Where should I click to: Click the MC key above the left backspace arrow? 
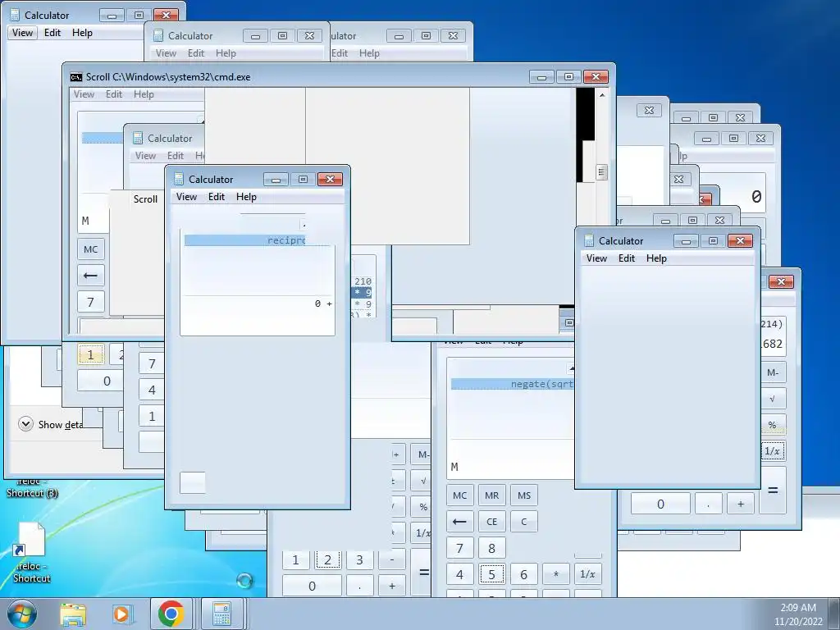pyautogui.click(x=90, y=249)
